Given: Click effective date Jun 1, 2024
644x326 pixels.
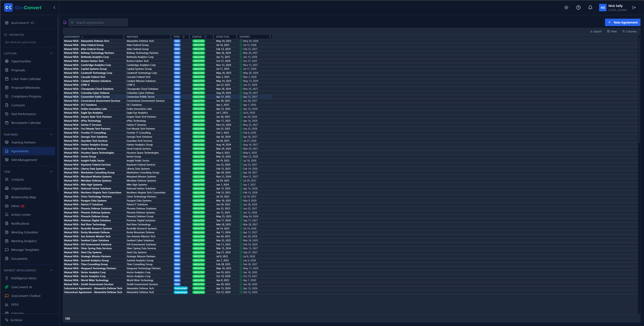Looking at the screenshot, I should pos(222,185).
